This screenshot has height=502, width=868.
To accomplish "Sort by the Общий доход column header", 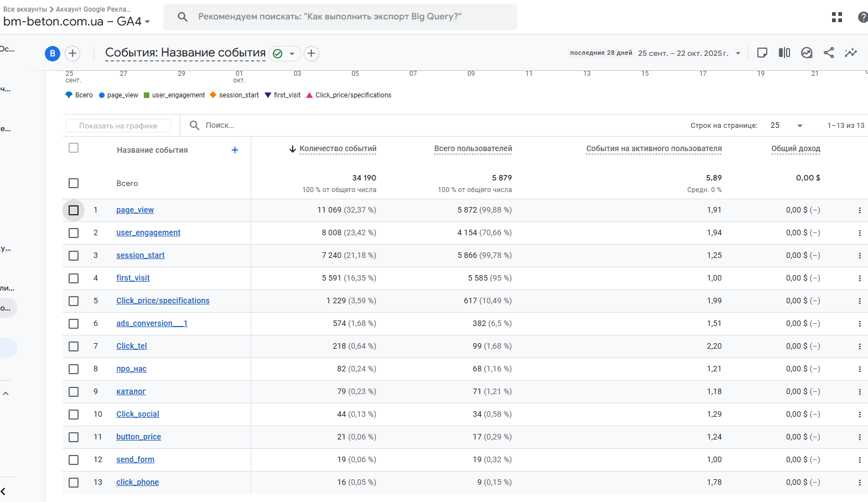I will (795, 148).
